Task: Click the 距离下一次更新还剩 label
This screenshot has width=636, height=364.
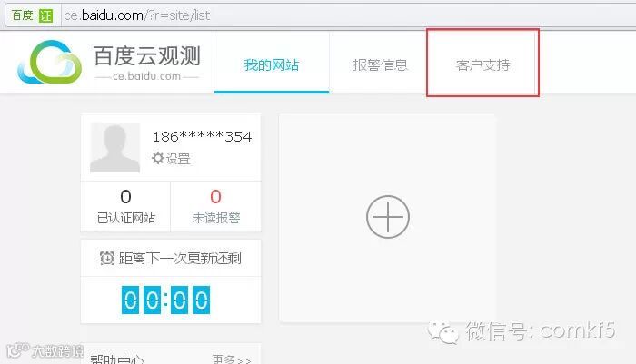Action: click(180, 258)
